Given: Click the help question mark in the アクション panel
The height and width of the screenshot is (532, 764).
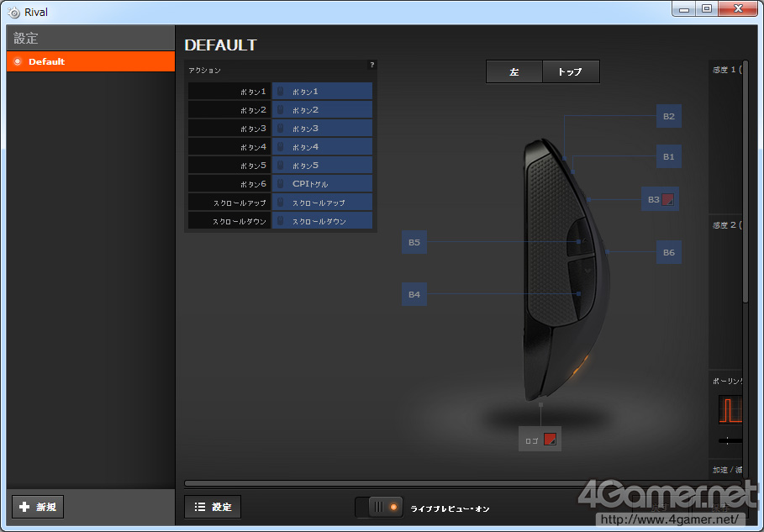Looking at the screenshot, I should pyautogui.click(x=372, y=65).
